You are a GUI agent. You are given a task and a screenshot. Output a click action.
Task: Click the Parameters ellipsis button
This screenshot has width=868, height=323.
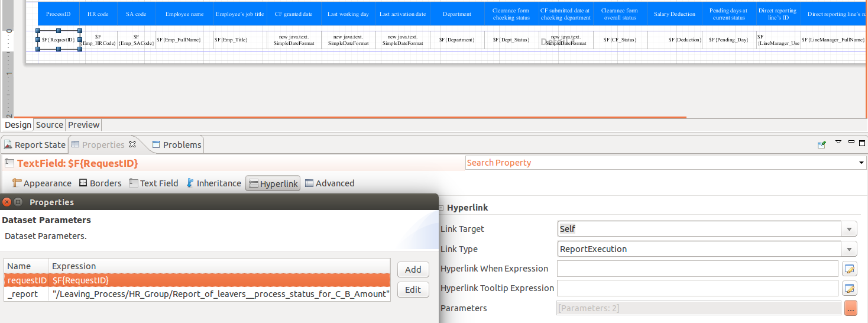point(850,308)
